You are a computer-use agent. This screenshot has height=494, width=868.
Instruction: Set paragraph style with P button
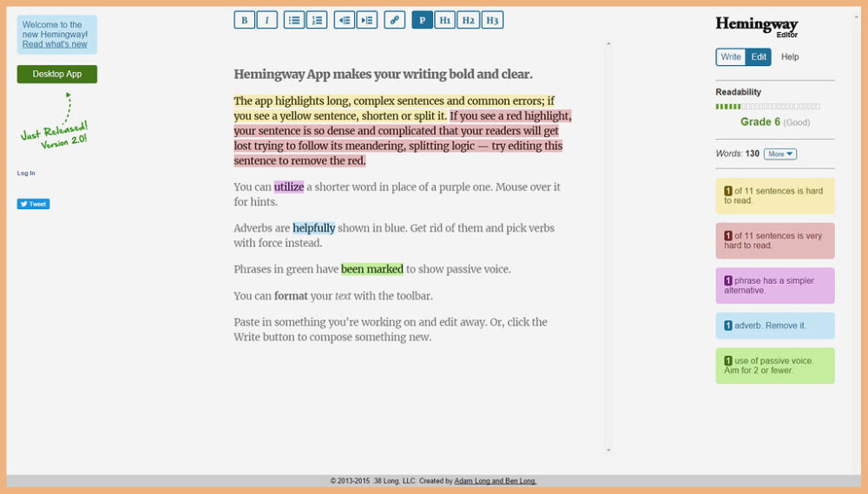423,20
